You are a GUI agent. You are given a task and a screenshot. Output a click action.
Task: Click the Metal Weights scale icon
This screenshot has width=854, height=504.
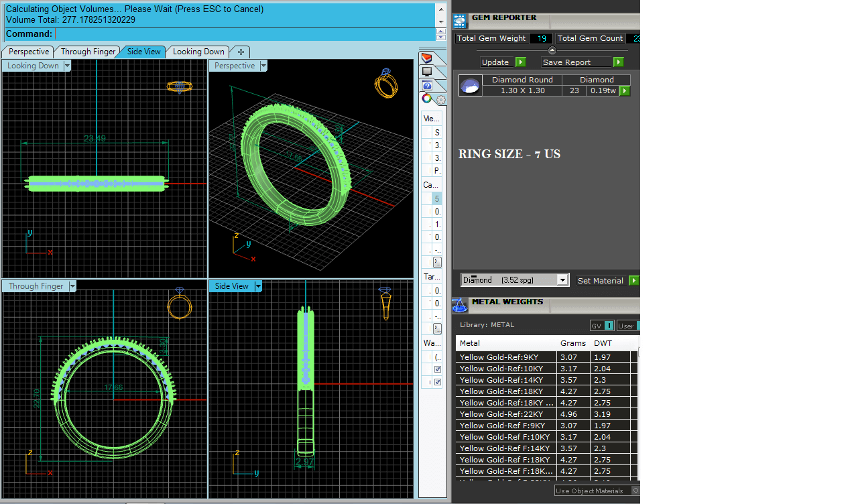tap(460, 305)
